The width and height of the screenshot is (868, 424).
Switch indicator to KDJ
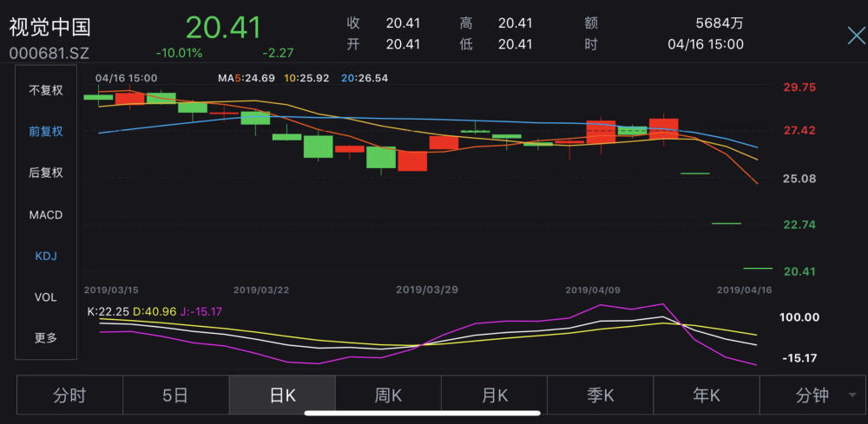tap(46, 256)
